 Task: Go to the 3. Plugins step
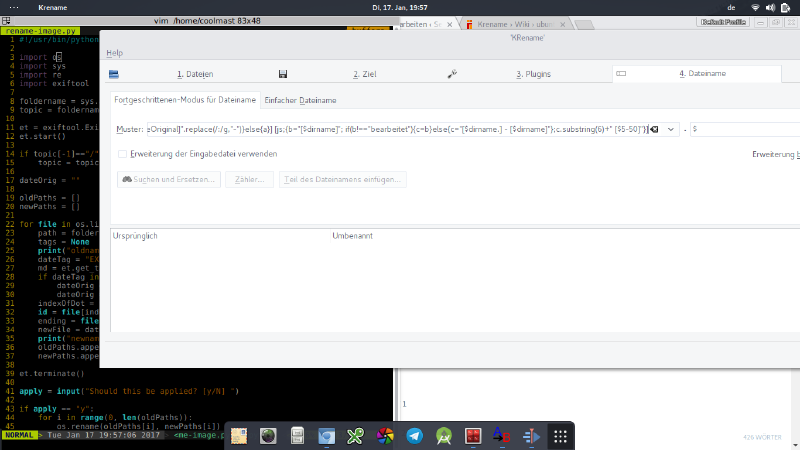533,74
